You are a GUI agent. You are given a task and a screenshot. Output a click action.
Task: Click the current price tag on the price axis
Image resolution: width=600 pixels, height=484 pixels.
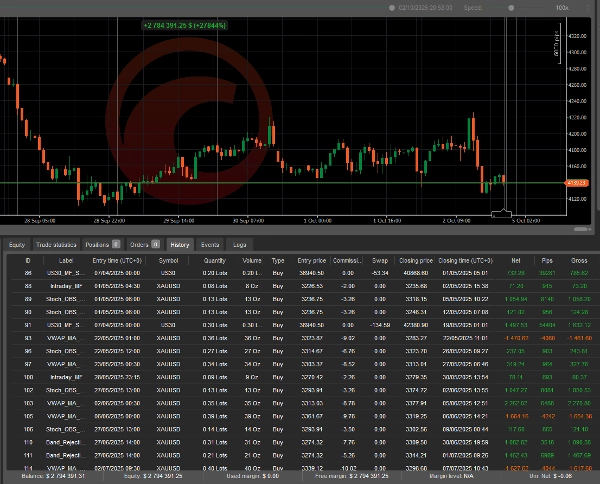(x=577, y=183)
